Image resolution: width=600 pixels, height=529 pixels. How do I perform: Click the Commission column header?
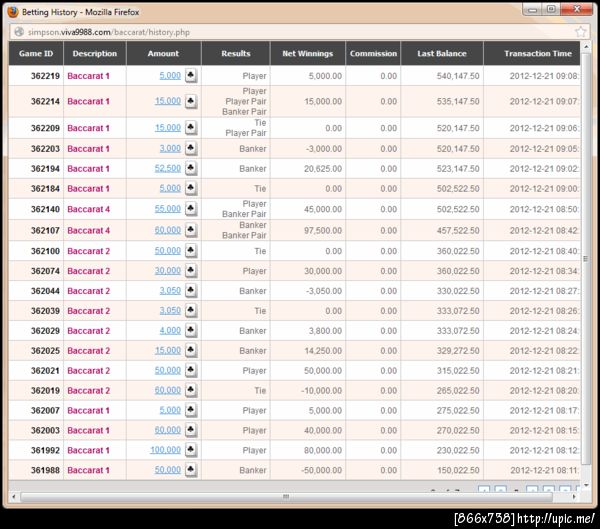click(x=373, y=53)
